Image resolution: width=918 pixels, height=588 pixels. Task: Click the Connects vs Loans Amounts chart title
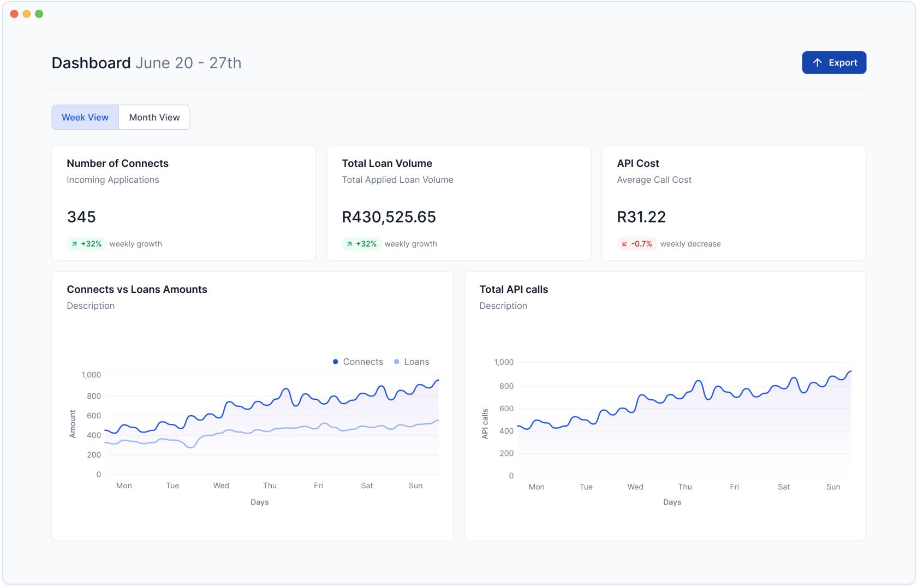pos(137,290)
